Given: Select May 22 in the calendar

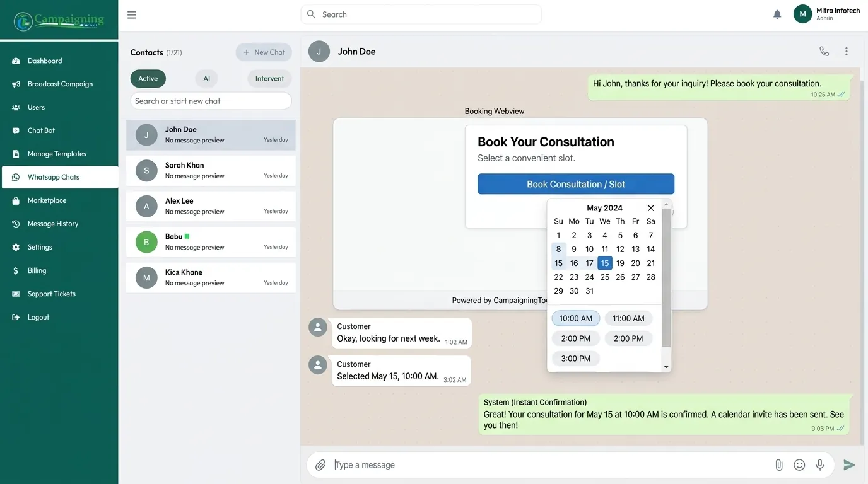Looking at the screenshot, I should click(558, 277).
